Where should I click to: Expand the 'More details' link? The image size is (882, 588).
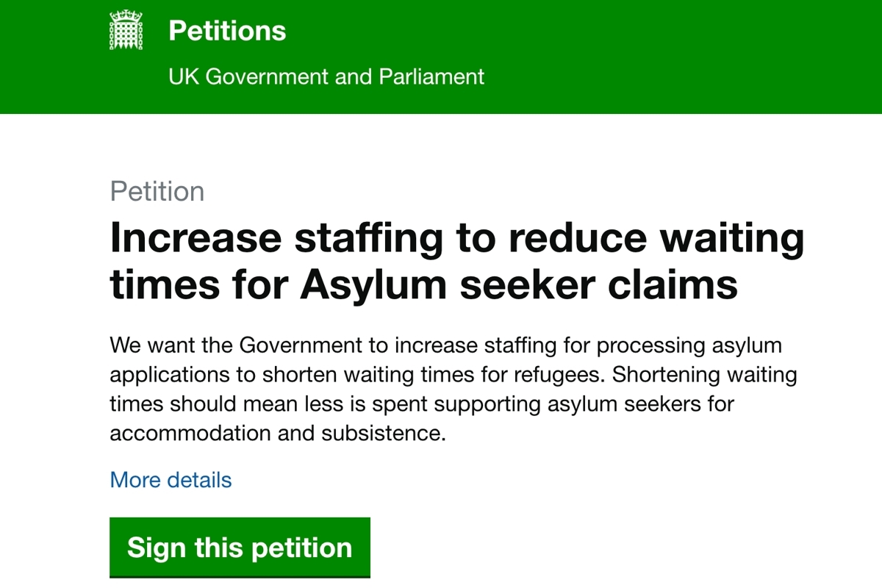pyautogui.click(x=171, y=480)
